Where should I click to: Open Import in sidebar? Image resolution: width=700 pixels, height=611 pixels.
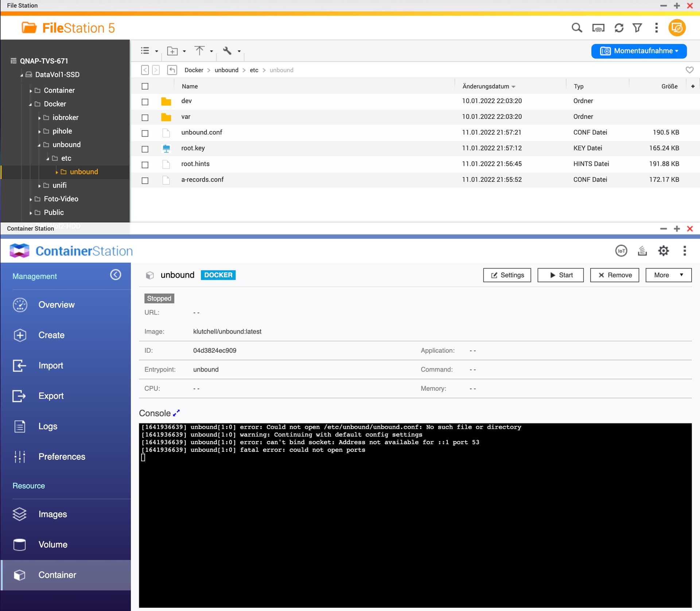click(66, 365)
